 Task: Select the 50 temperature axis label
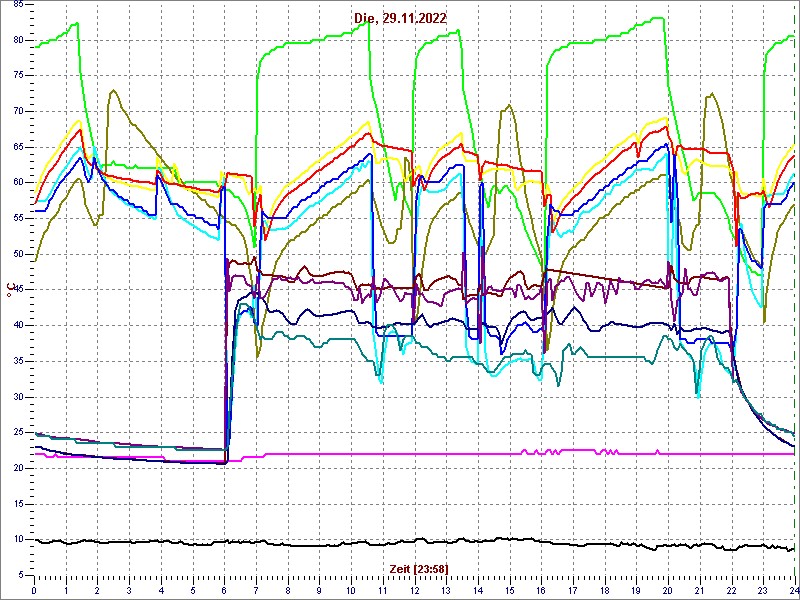pos(18,255)
